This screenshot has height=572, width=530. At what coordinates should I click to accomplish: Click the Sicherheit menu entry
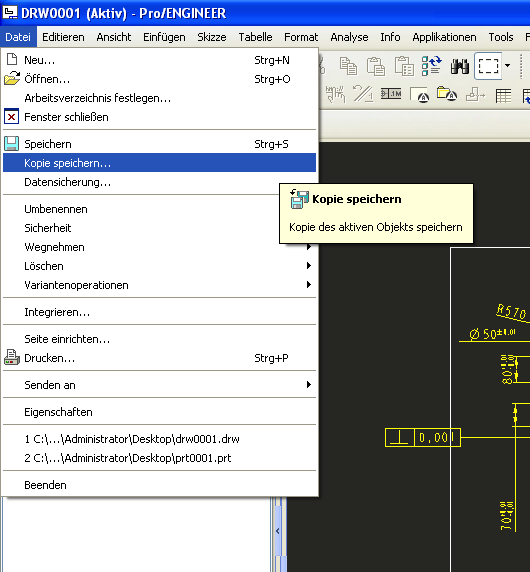tap(159, 228)
